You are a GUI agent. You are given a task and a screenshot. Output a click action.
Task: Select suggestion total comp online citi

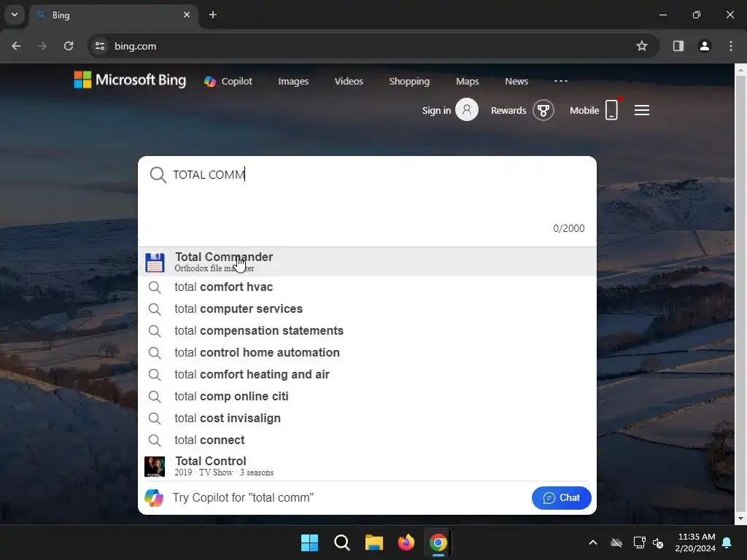tap(367, 397)
